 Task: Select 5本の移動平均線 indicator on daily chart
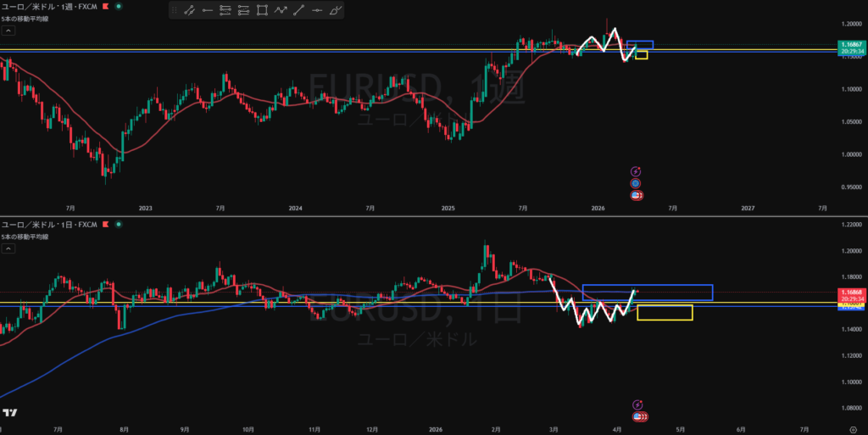25,236
